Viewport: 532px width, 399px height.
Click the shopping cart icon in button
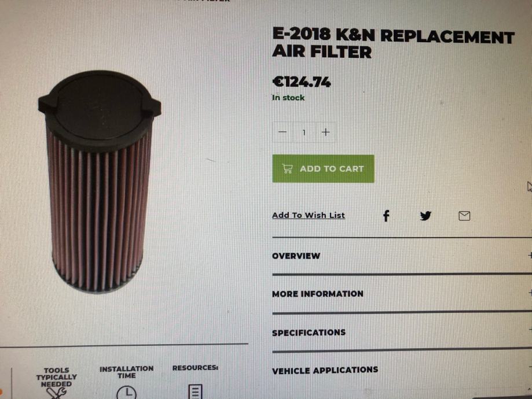tap(287, 168)
